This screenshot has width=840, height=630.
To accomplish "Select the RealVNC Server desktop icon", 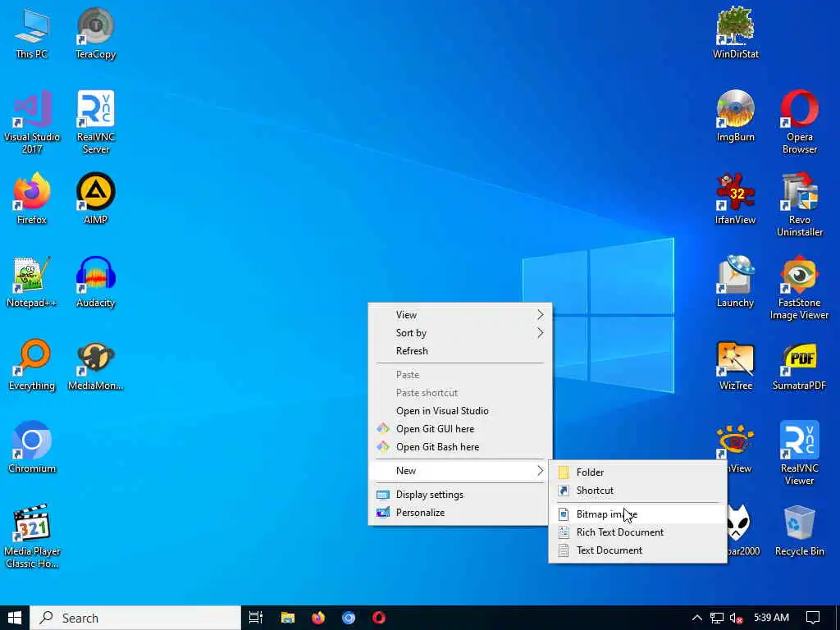I will [95, 122].
